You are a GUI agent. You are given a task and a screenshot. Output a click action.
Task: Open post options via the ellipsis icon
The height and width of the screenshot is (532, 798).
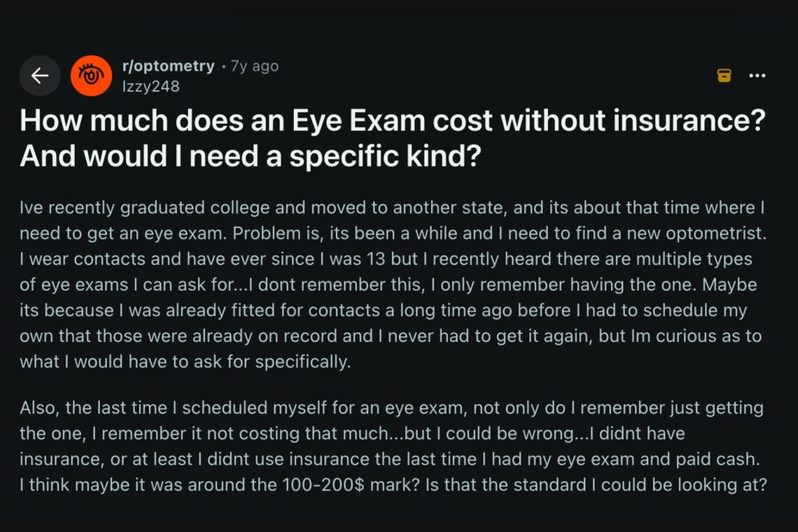tap(757, 75)
